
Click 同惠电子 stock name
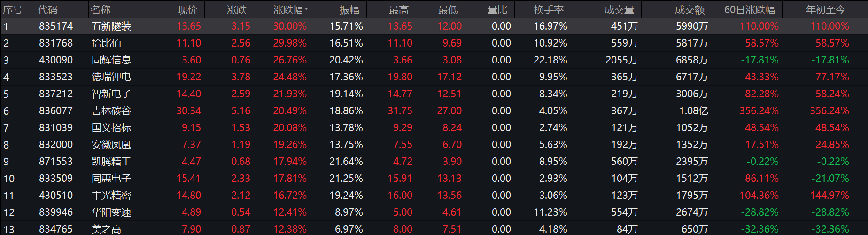click(111, 179)
